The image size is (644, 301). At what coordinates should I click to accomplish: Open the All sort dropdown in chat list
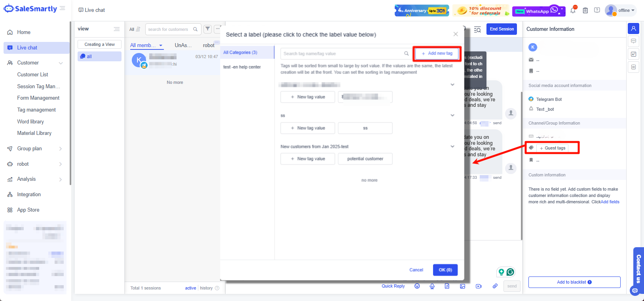click(135, 29)
